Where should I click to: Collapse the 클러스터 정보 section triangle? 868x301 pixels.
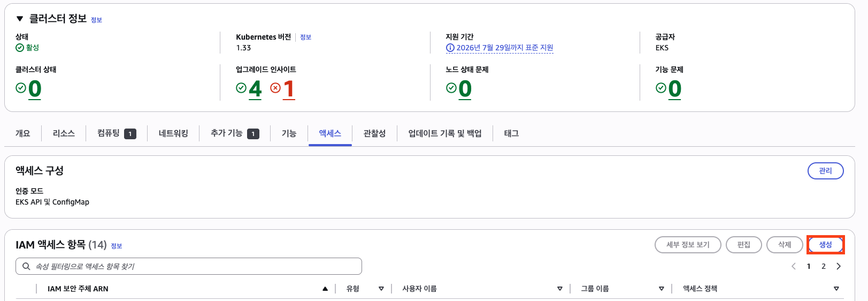tap(20, 19)
